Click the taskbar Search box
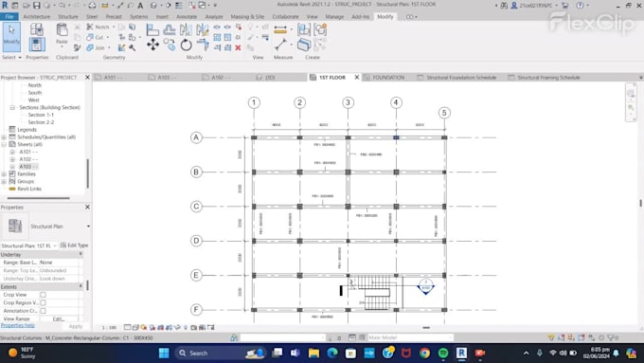The height and width of the screenshot is (363, 644). 221,354
